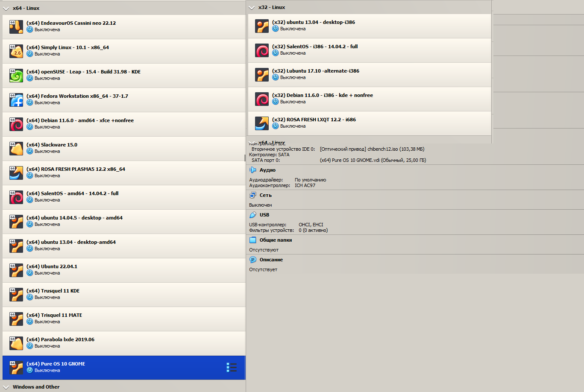Click the Описание section speech-bubble icon
The image size is (584, 392).
[x=253, y=260]
